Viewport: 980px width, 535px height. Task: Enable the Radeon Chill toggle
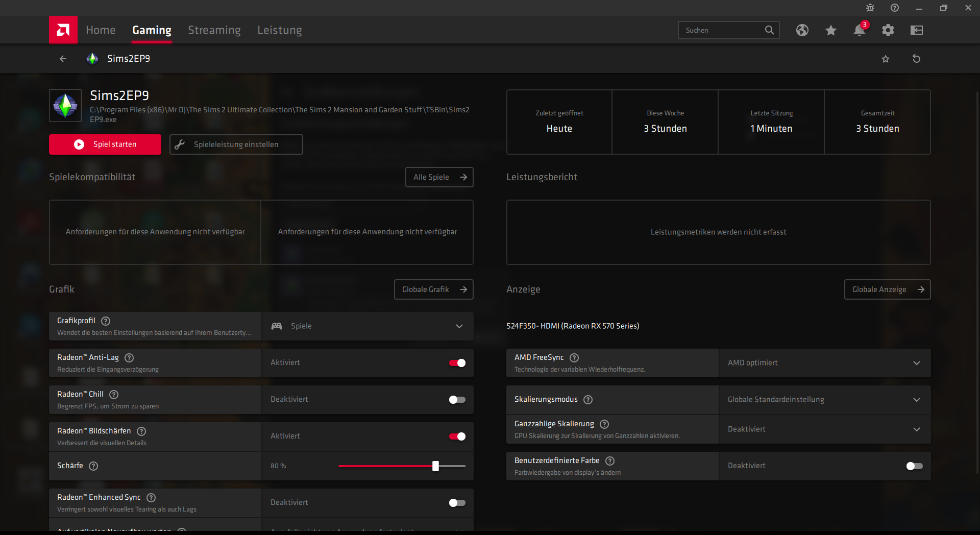pyautogui.click(x=457, y=400)
